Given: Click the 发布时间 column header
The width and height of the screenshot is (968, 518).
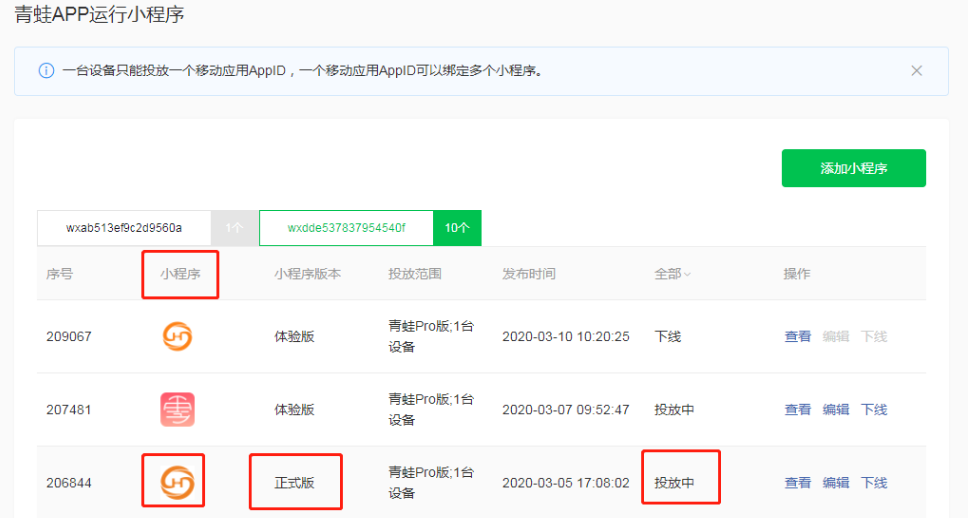Looking at the screenshot, I should tap(529, 274).
